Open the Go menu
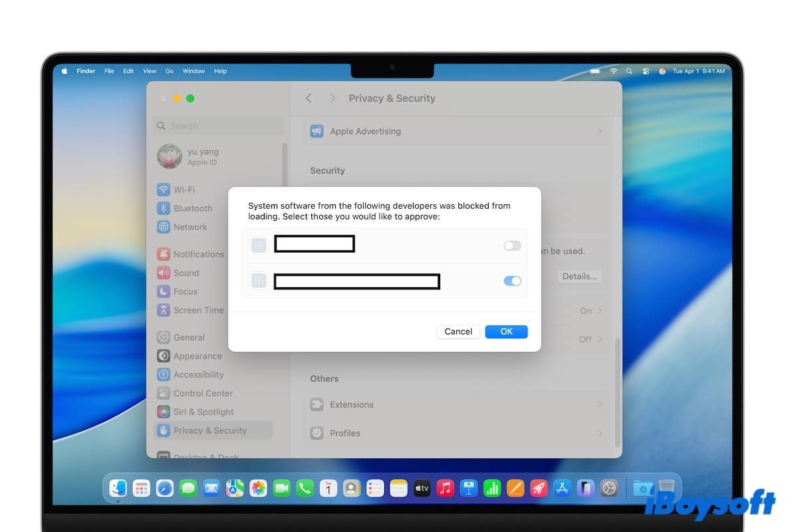This screenshot has width=798, height=532. [170, 70]
